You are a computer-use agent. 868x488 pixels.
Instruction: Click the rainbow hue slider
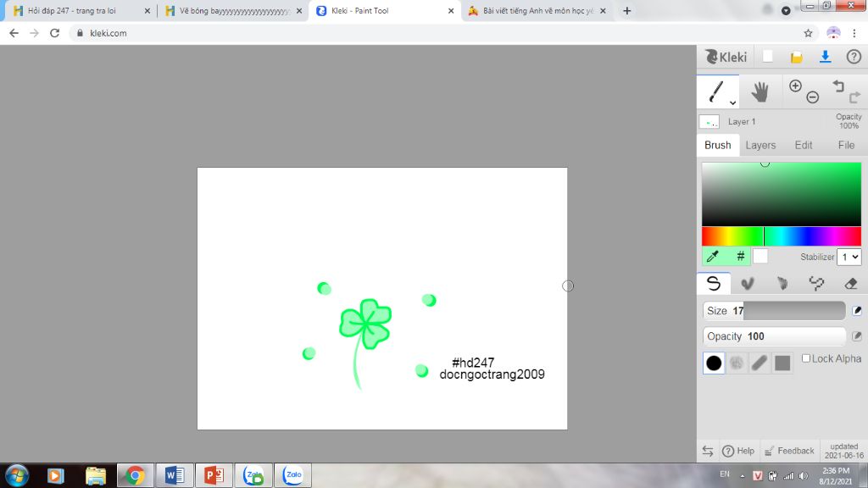(x=781, y=236)
